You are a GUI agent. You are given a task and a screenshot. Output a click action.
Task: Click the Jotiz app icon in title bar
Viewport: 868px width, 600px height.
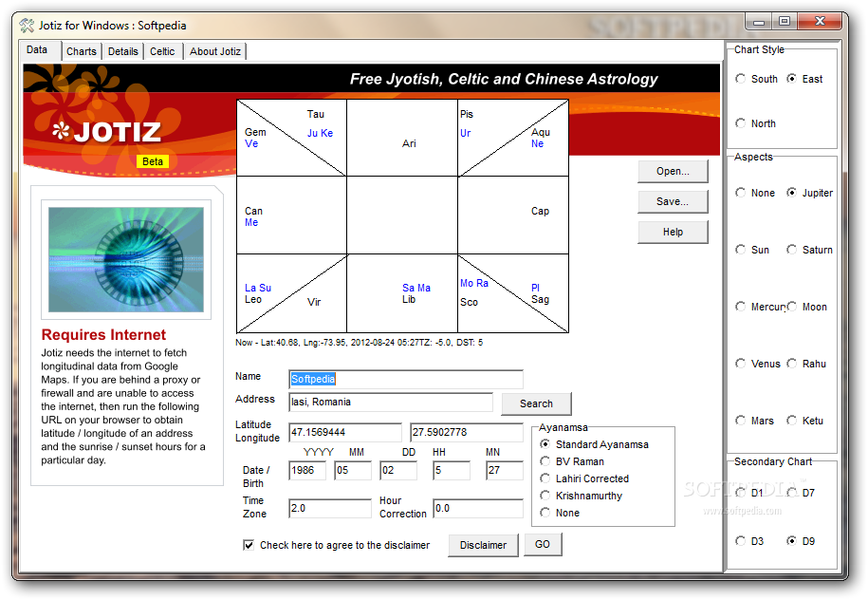pyautogui.click(x=27, y=26)
